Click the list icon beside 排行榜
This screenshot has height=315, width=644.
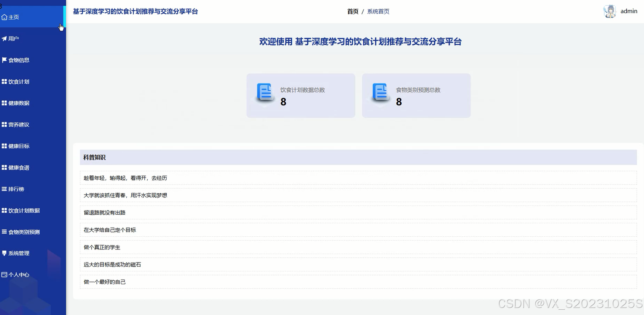click(4, 189)
